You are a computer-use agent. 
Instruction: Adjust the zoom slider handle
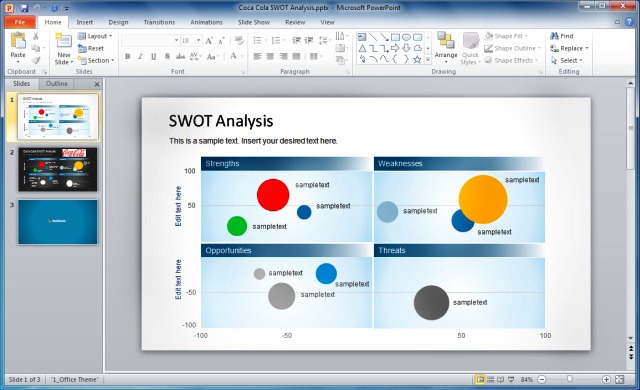coord(570,379)
